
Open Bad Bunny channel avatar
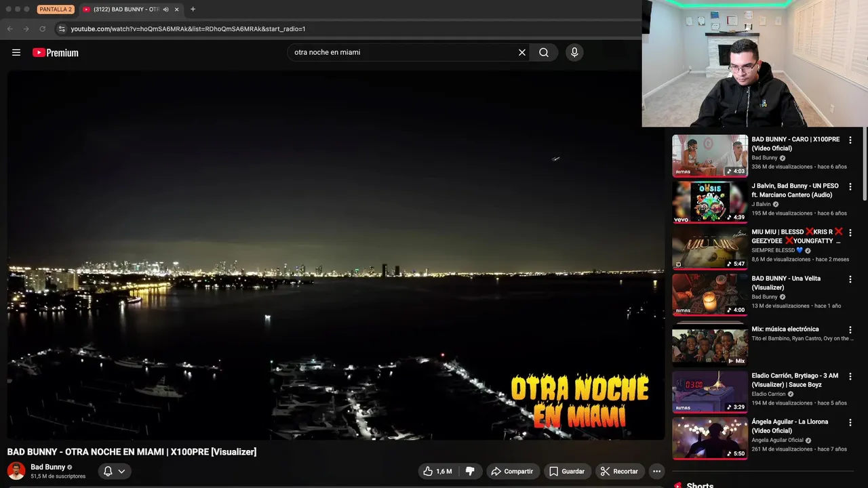click(16, 470)
